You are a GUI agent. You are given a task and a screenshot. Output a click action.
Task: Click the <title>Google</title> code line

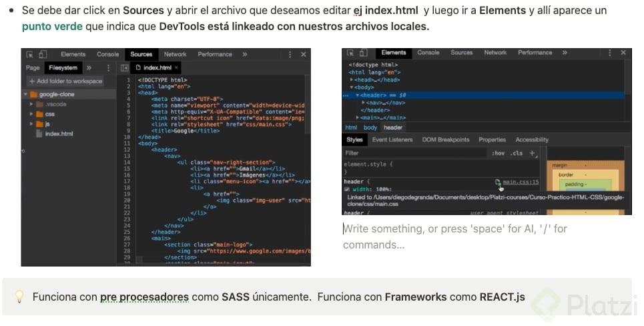tap(186, 131)
